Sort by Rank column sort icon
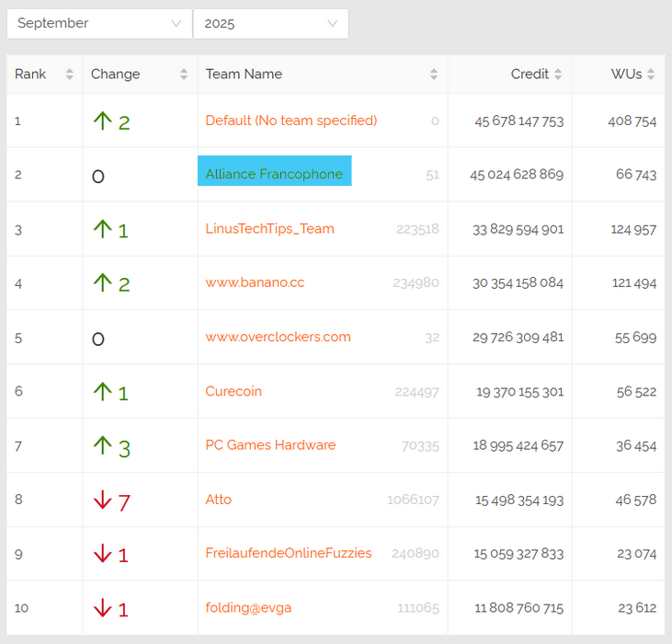This screenshot has height=644, width=672. (x=69, y=75)
